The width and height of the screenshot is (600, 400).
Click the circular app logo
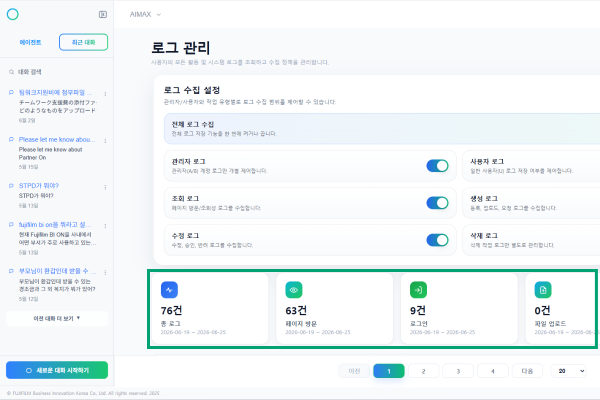click(13, 15)
